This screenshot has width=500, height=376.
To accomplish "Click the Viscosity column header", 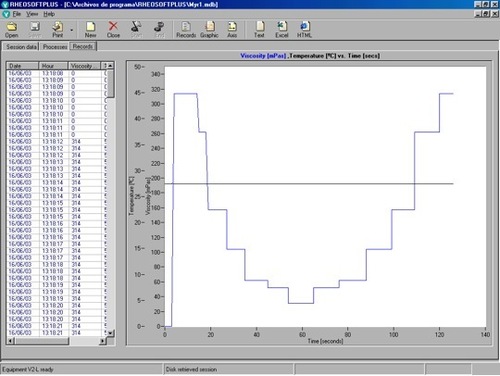I will 85,66.
